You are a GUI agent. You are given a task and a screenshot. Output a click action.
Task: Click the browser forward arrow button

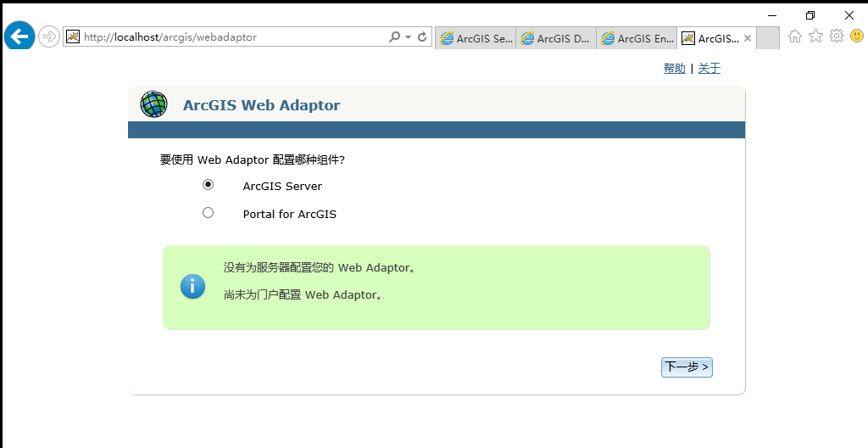pos(49,37)
